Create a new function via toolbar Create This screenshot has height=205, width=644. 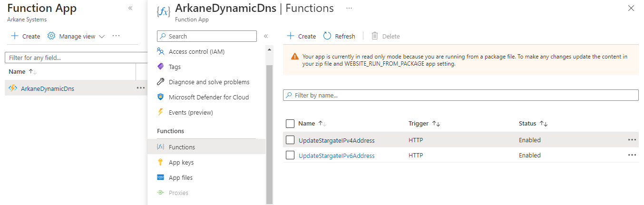point(301,36)
